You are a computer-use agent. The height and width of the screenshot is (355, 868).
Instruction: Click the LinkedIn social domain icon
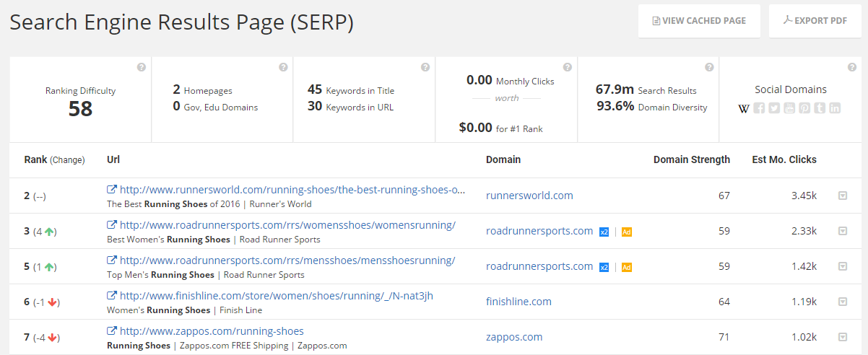[835, 108]
